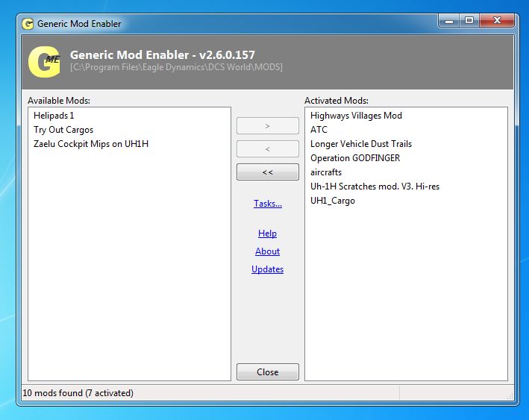The height and width of the screenshot is (420, 529).
Task: Click the GME logo in the header
Action: [x=45, y=62]
